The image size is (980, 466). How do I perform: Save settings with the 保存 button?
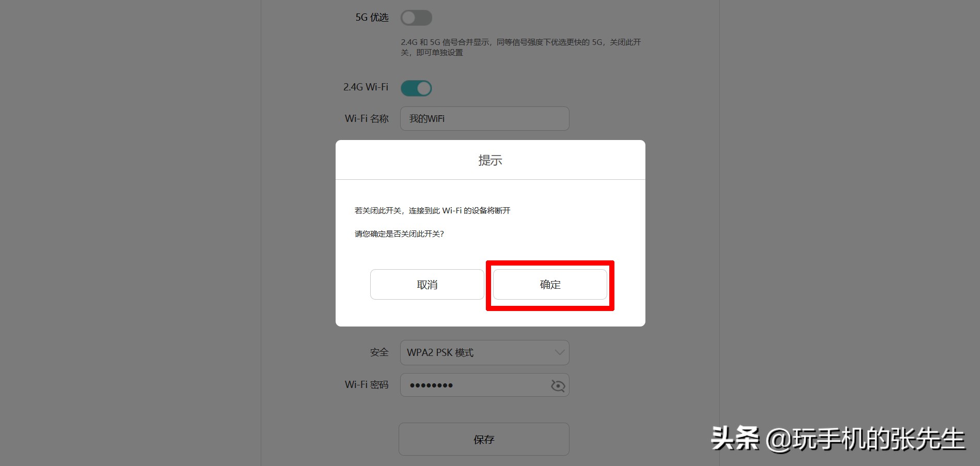point(484,439)
